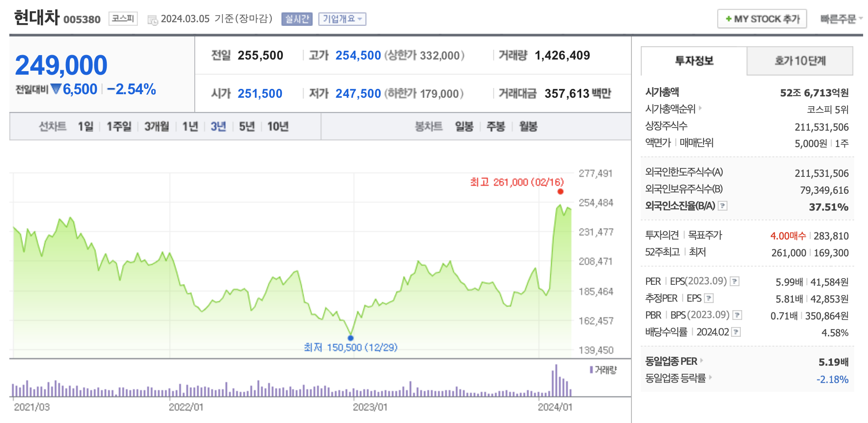The image size is (868, 423).
Task: Click the 외국인소진율 value 37.51%
Action: [x=828, y=207]
